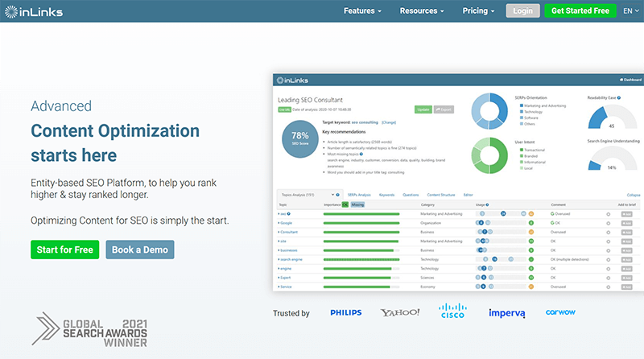
Task: Click the orange usage badge in the seo row
Action: coord(531,214)
